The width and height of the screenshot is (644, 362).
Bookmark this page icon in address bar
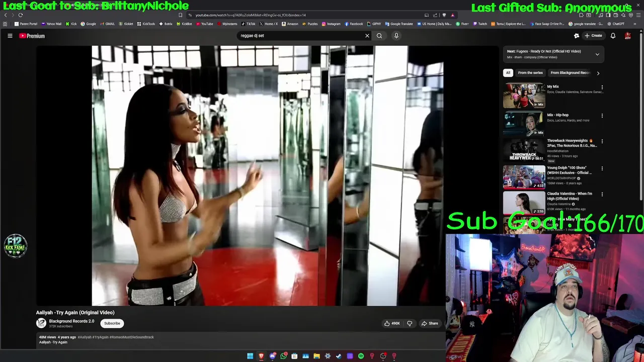pos(180,15)
